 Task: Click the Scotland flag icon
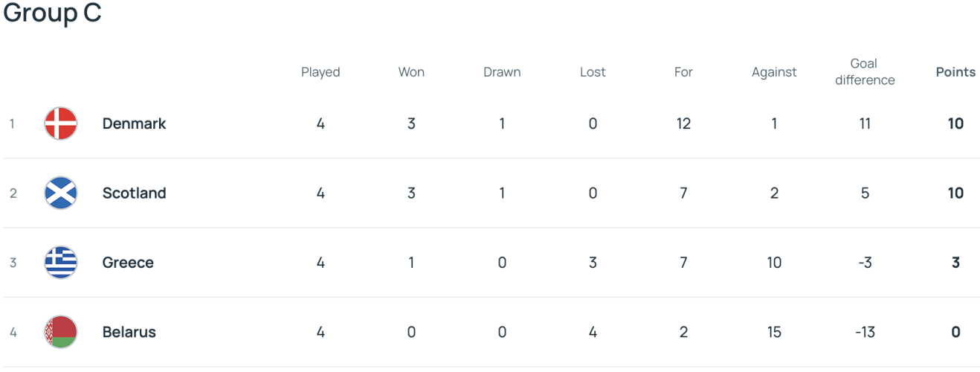coord(61,193)
